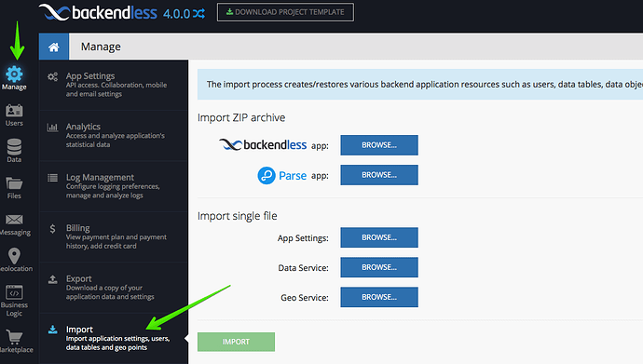Browse for Backendless app ZIP archive
The width and height of the screenshot is (643, 364).
pyautogui.click(x=379, y=145)
